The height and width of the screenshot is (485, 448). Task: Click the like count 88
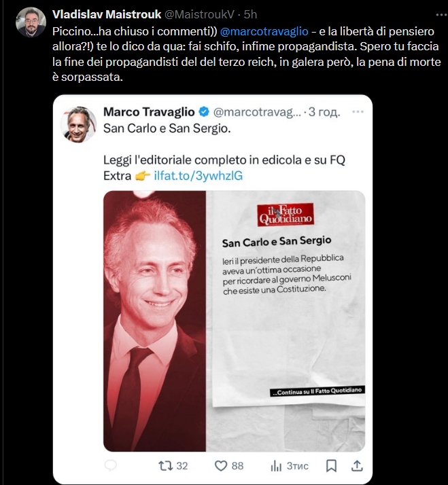[x=237, y=466]
